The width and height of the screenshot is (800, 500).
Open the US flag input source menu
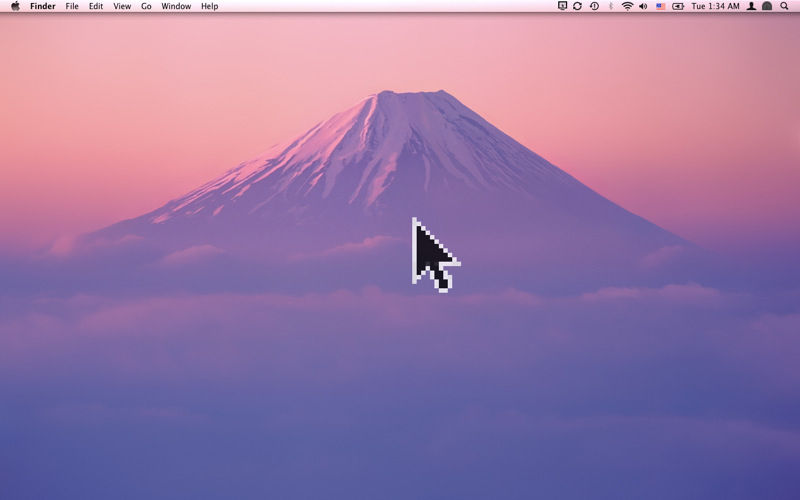(x=661, y=6)
